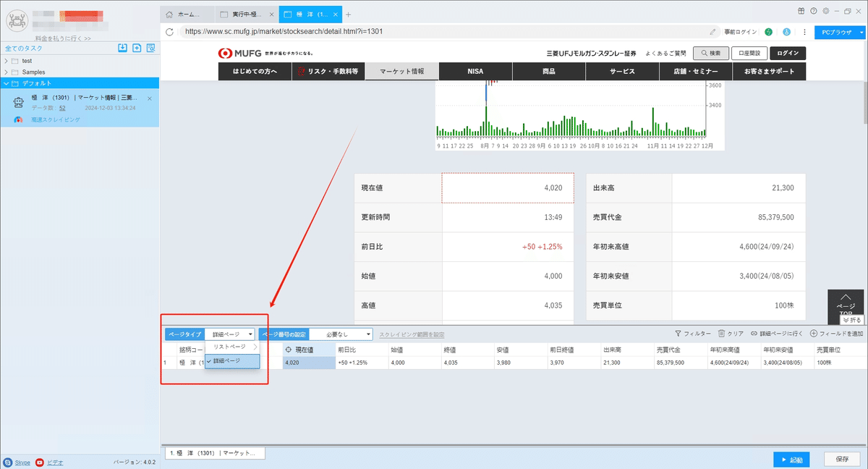
Task: Click the ページTOP arrow button
Action: 845,303
